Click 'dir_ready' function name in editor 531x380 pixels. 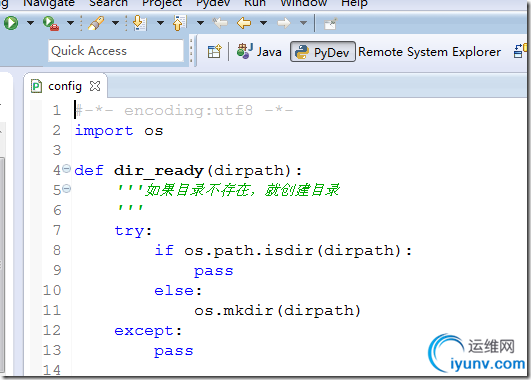(x=159, y=171)
